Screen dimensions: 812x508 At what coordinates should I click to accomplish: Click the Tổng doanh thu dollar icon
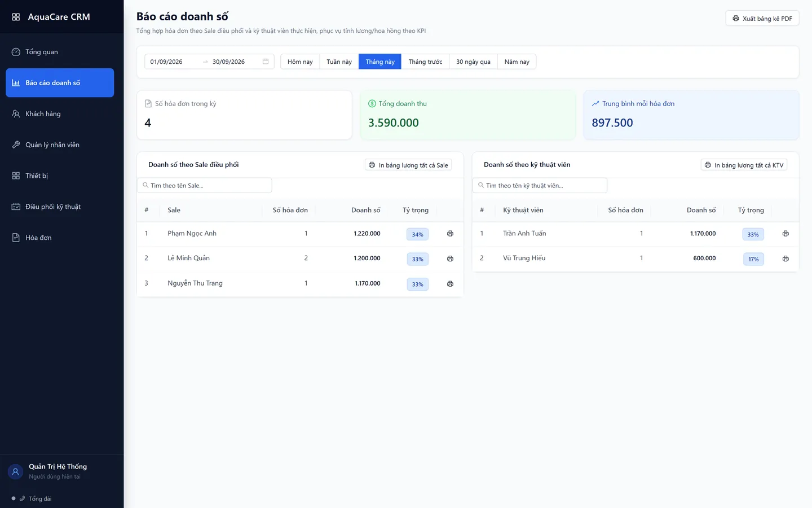[x=372, y=104]
